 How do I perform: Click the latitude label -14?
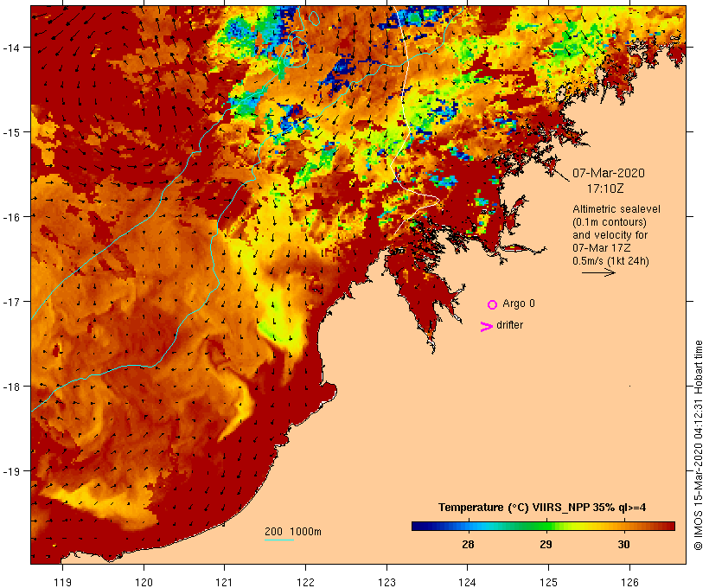click(10, 48)
